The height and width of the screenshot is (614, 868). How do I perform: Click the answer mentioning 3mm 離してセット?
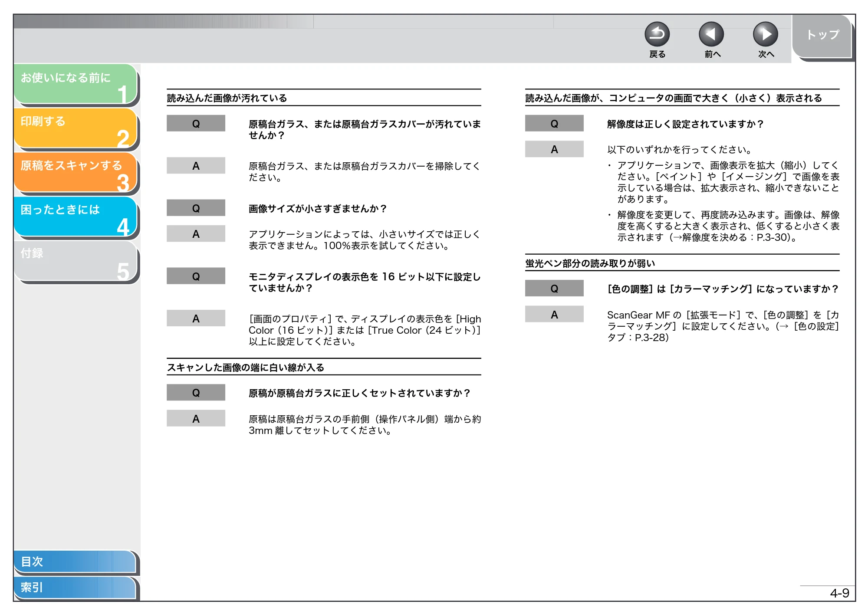pyautogui.click(x=365, y=425)
